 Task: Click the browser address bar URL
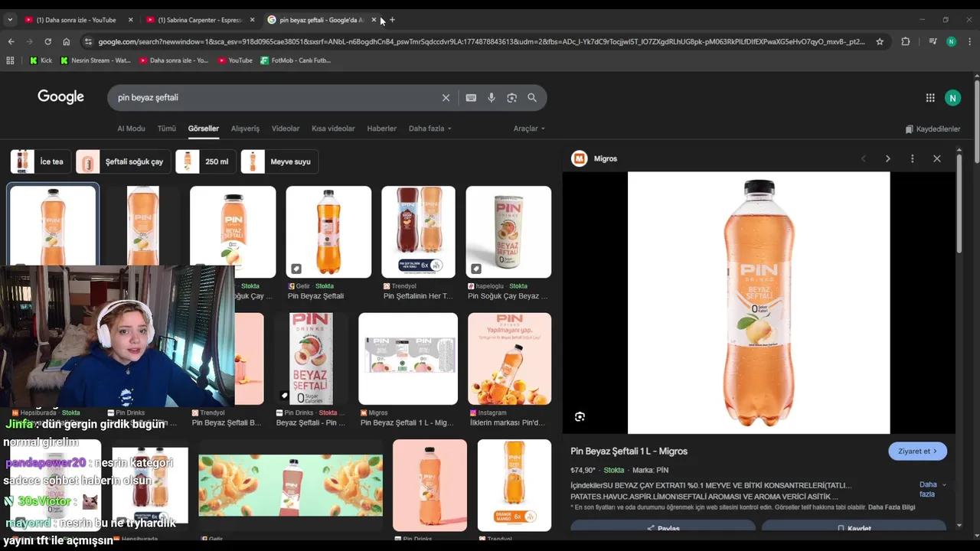click(481, 42)
